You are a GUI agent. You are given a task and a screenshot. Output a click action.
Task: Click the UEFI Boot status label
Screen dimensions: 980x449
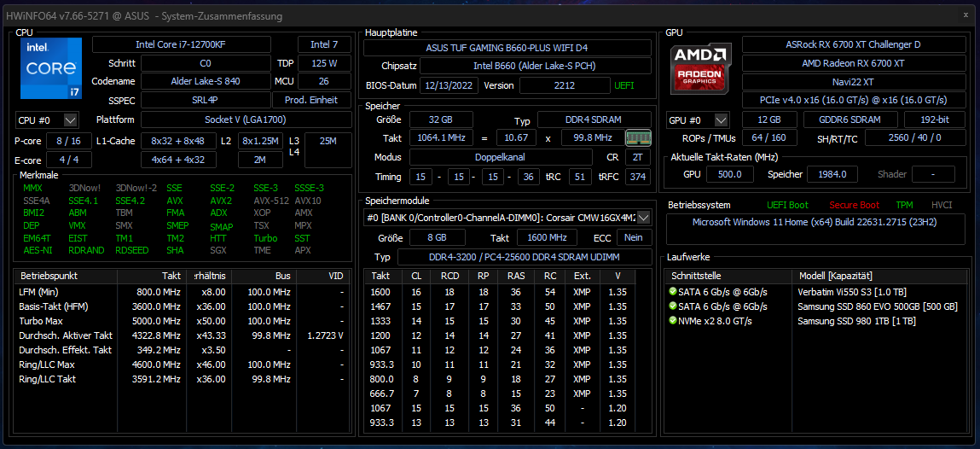coord(788,205)
